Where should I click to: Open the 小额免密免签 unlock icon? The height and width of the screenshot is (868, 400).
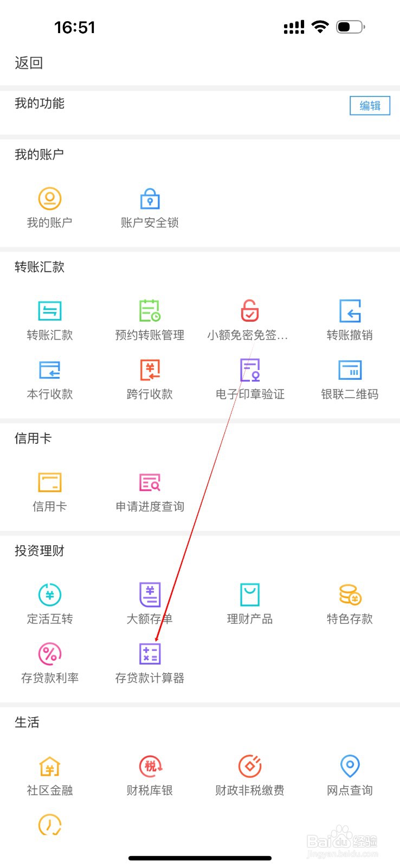[250, 311]
